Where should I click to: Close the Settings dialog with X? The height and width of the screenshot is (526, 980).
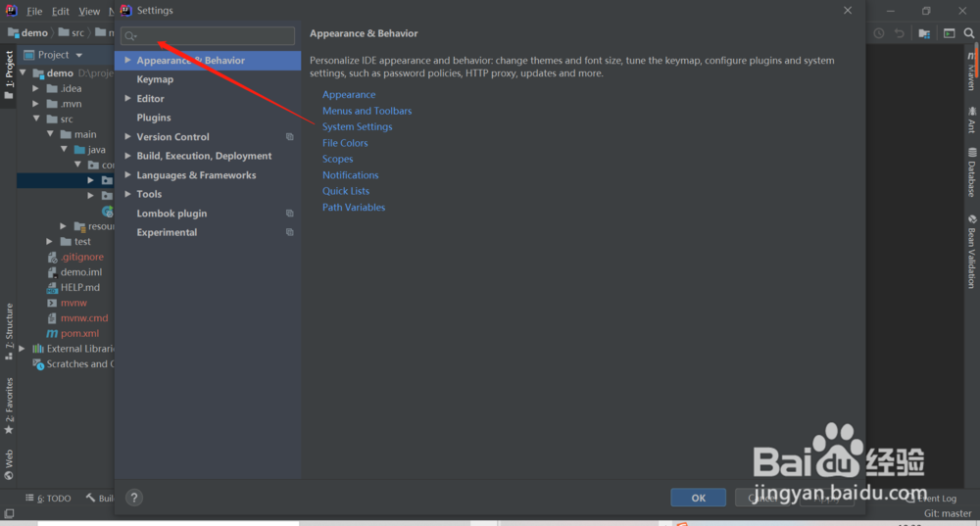pyautogui.click(x=848, y=11)
